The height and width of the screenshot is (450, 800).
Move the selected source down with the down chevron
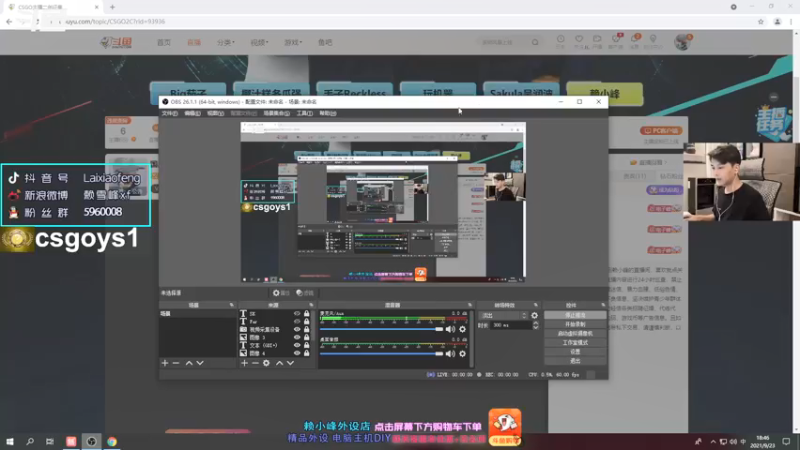290,363
